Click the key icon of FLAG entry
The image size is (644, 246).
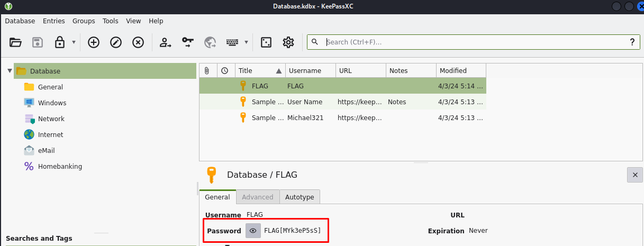pos(243,86)
